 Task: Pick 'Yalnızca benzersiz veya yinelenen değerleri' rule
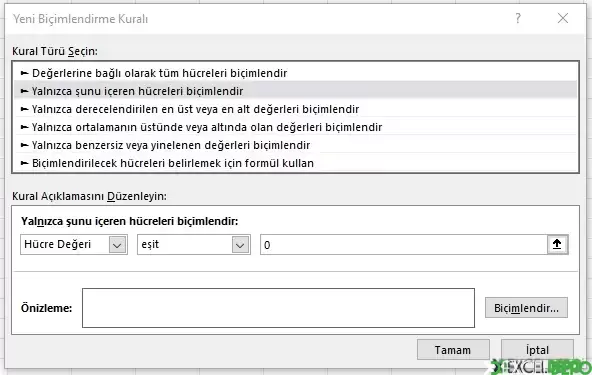[x=296, y=145]
